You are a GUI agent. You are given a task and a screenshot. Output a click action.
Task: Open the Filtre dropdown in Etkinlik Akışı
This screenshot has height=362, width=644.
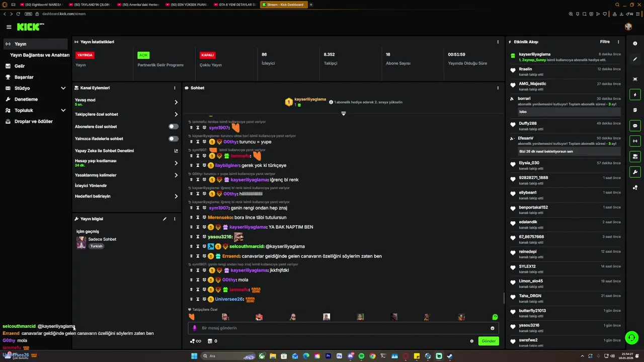605,42
